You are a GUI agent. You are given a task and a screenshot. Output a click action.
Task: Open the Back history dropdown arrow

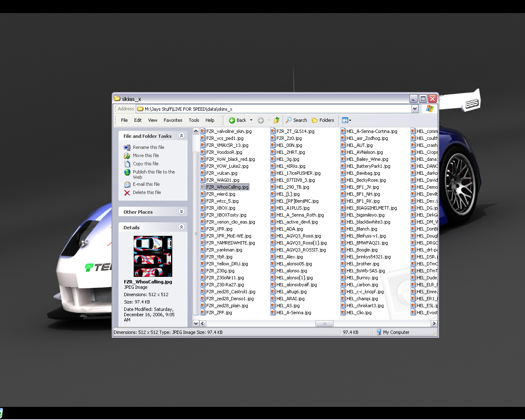tap(251, 120)
